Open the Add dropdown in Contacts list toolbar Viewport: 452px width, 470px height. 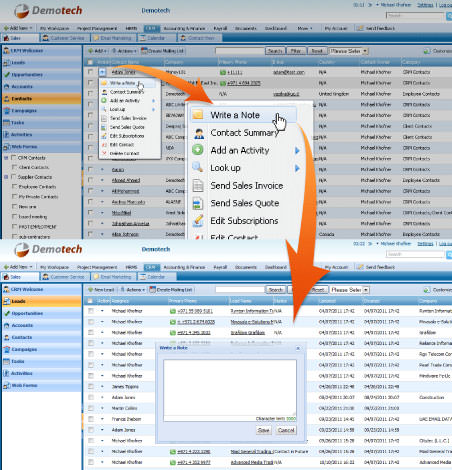pyautogui.click(x=97, y=51)
